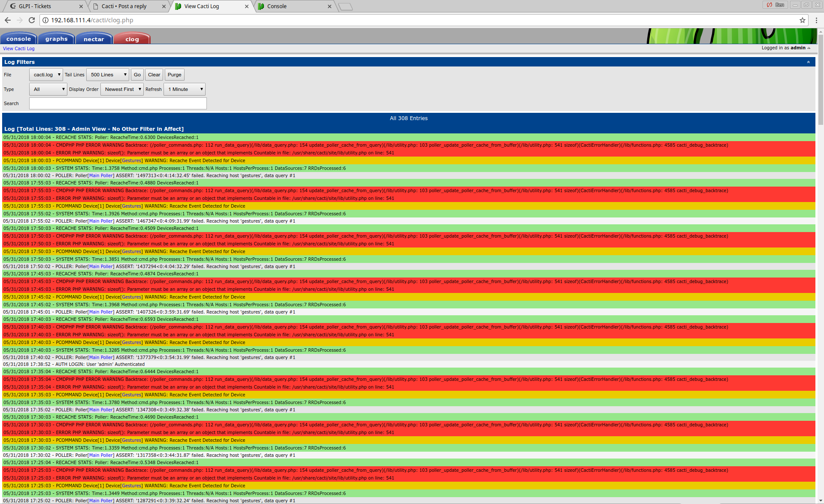Open the console navigation tab
Viewport: 824px width, 504px height.
[x=18, y=39]
